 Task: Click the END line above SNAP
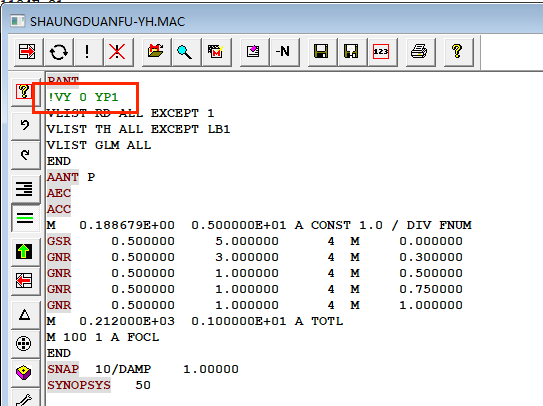(x=59, y=353)
